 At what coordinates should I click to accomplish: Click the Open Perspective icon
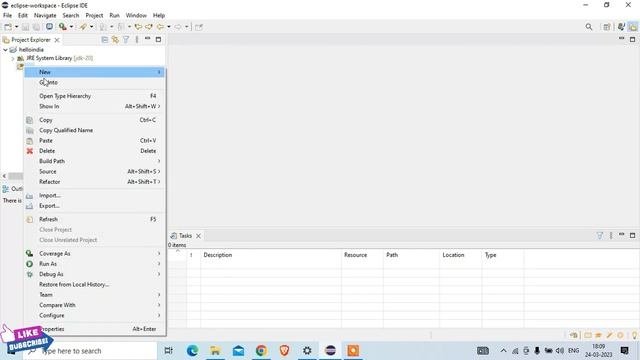click(607, 27)
